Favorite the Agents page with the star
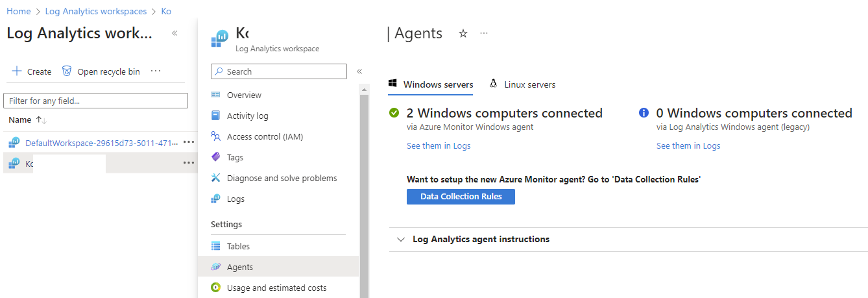The image size is (868, 298). (463, 34)
